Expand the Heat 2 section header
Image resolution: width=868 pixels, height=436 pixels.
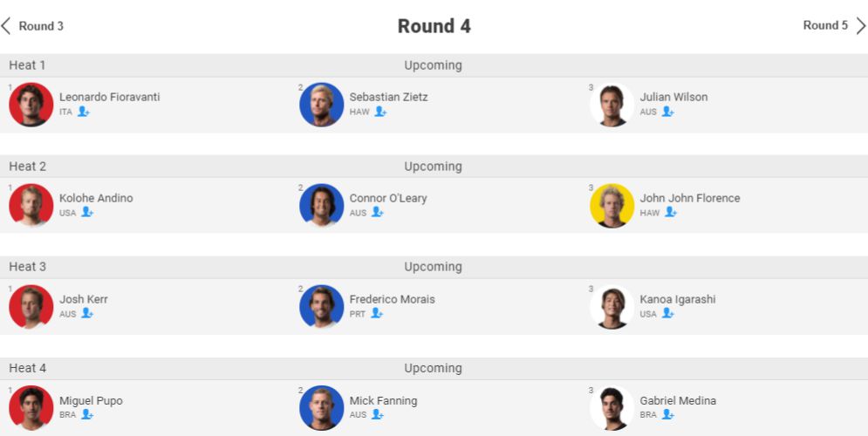tap(434, 167)
